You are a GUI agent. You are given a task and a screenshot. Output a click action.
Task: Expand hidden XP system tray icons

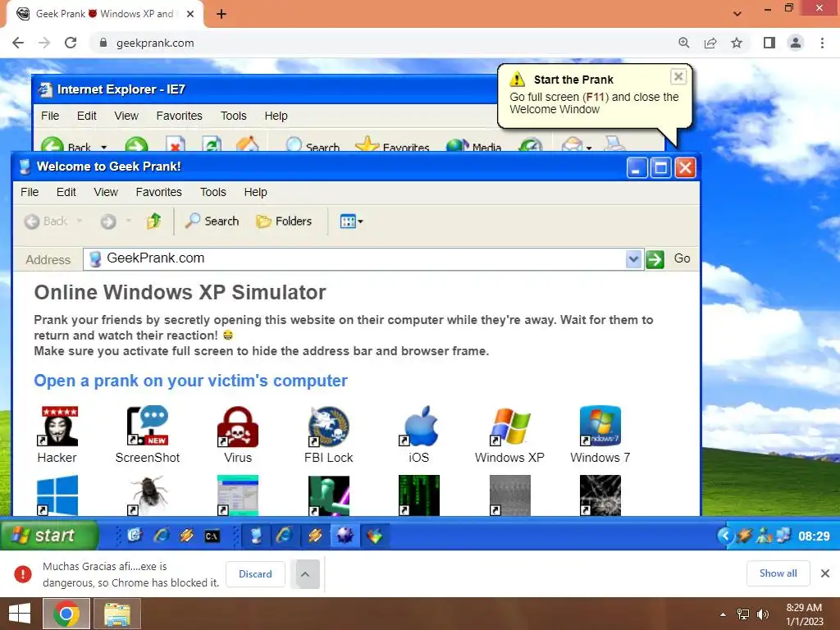tap(725, 535)
